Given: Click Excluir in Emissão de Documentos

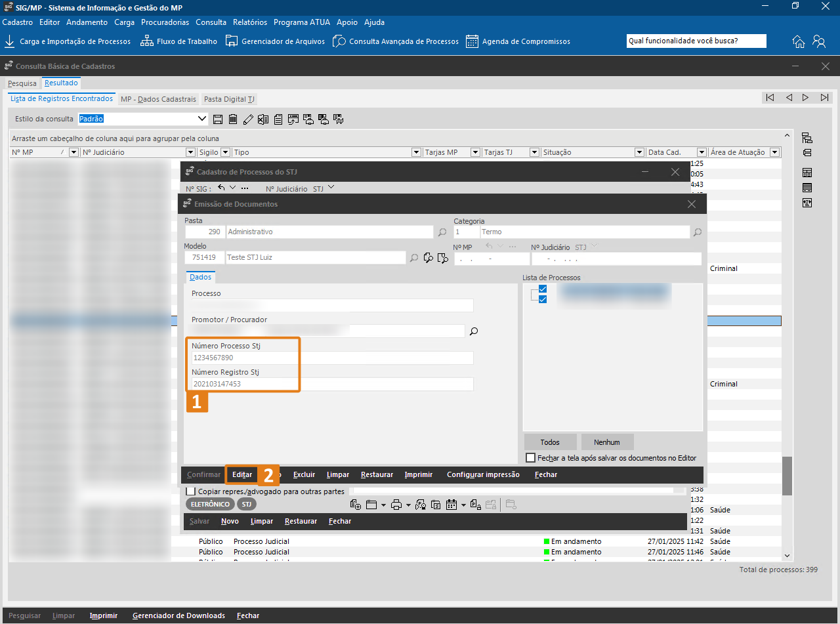Looking at the screenshot, I should pyautogui.click(x=304, y=474).
